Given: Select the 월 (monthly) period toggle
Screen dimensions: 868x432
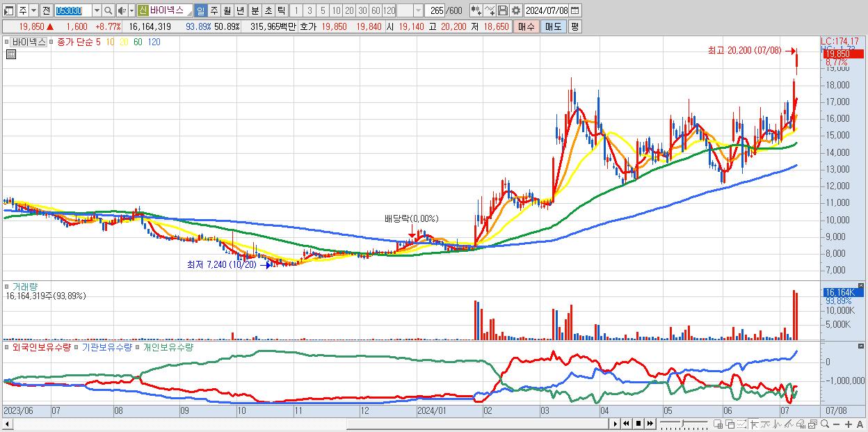Looking at the screenshot, I should tap(227, 10).
